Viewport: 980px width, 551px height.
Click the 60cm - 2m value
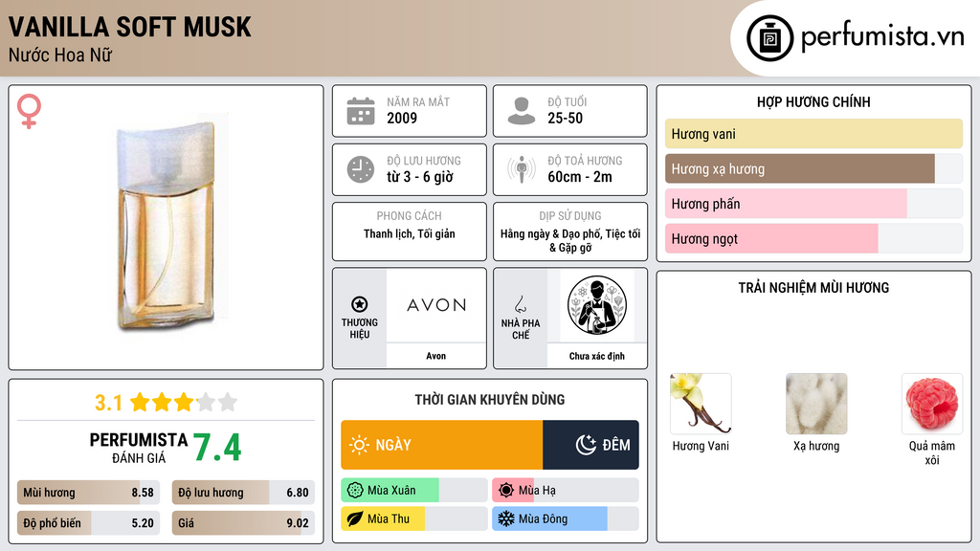tap(580, 177)
